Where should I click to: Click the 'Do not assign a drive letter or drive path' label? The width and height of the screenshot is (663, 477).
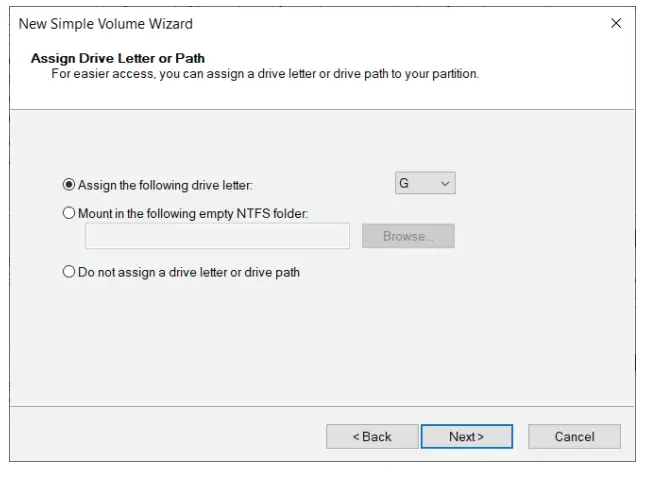click(x=189, y=272)
